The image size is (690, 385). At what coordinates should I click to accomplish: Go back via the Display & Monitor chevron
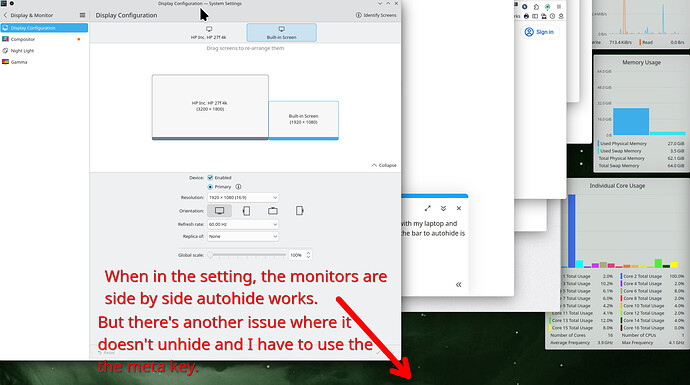(5, 15)
